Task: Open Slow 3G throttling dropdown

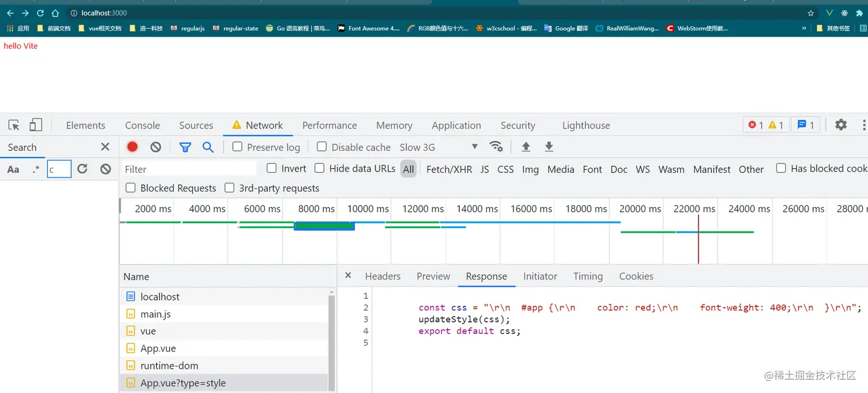Action: click(439, 147)
